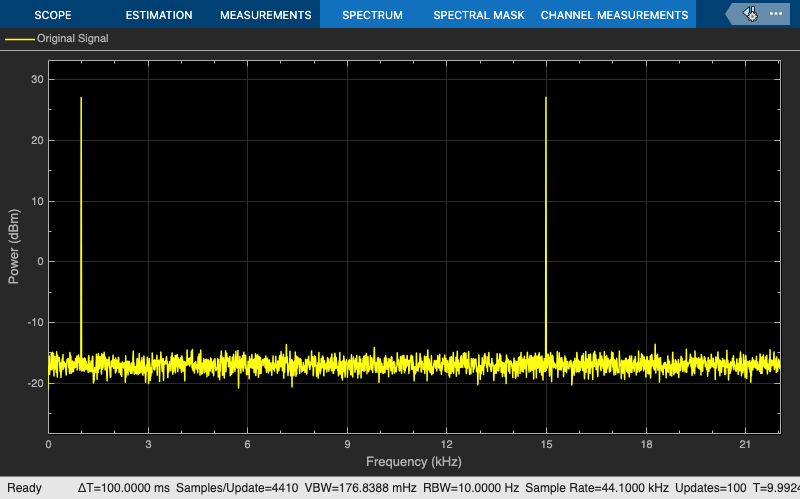The width and height of the screenshot is (800, 499).
Task: Select the SPECTRUM tab
Action: pyautogui.click(x=372, y=15)
